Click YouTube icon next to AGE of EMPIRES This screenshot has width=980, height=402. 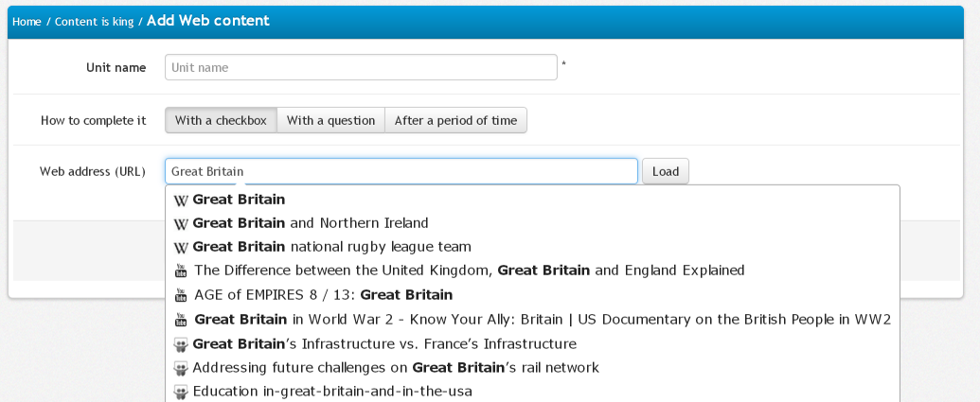point(182,295)
